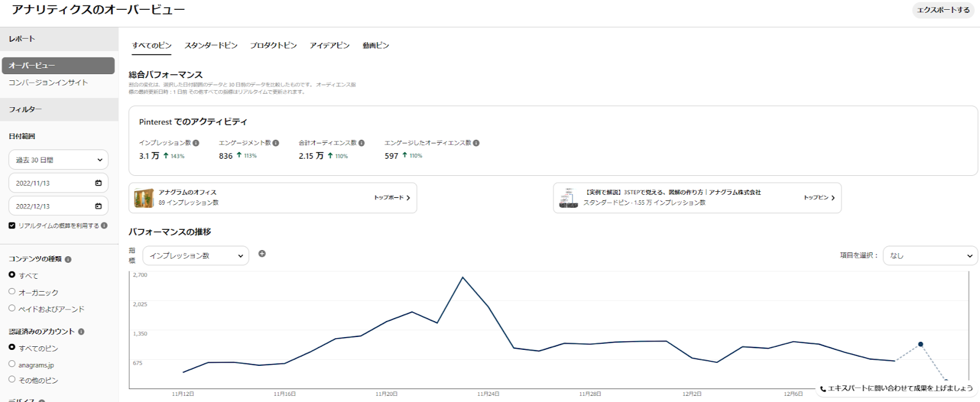Image resolution: width=980 pixels, height=402 pixels.
Task: Switch to the 動画ピン tab
Action: click(x=375, y=45)
